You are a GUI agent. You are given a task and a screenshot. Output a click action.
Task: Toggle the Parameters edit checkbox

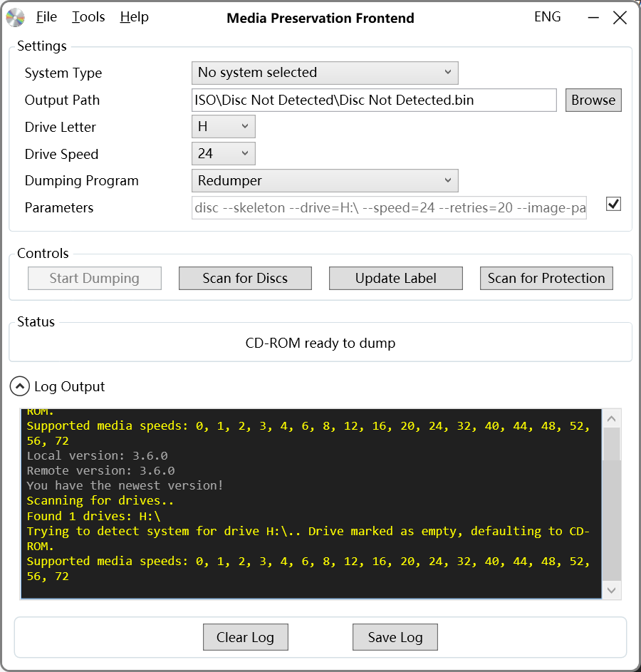coord(613,204)
